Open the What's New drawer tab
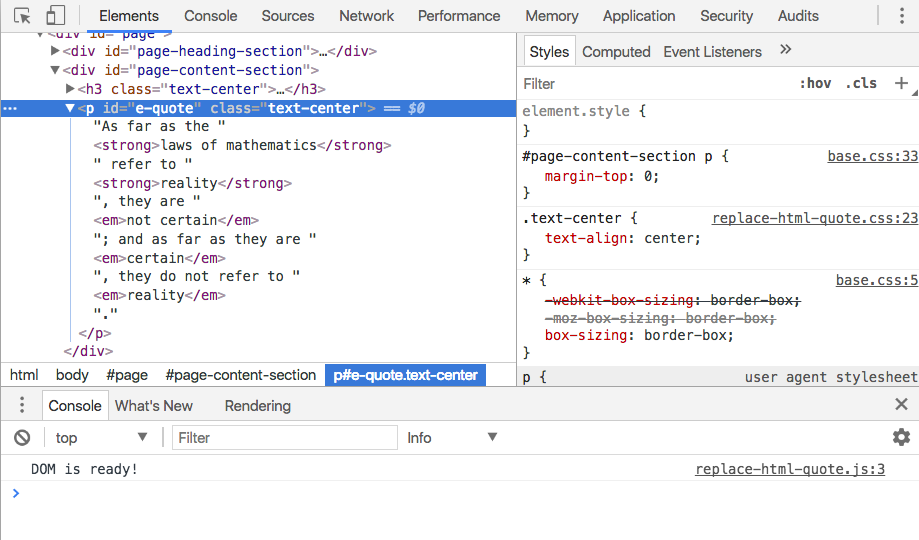The width and height of the screenshot is (919, 540). [154, 406]
